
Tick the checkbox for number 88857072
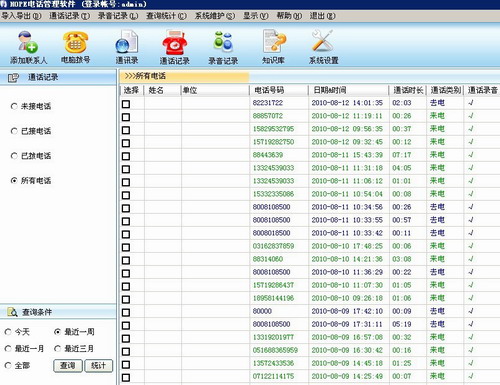tap(126, 117)
